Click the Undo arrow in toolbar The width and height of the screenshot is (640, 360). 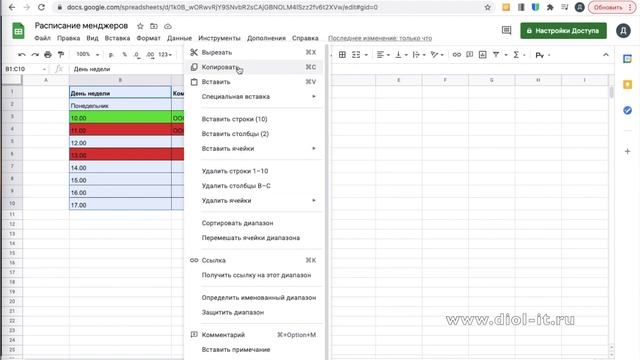click(22, 55)
